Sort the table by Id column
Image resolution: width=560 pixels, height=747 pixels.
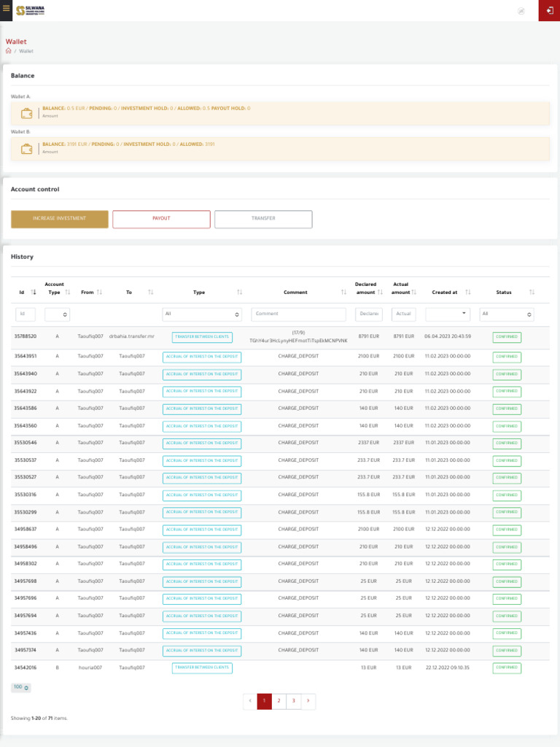pos(34,292)
